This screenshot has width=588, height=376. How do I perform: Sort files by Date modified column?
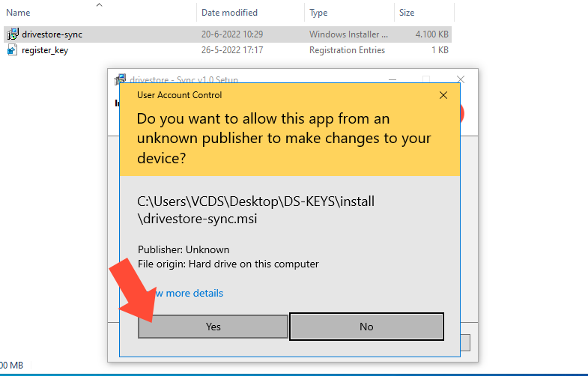pyautogui.click(x=229, y=13)
